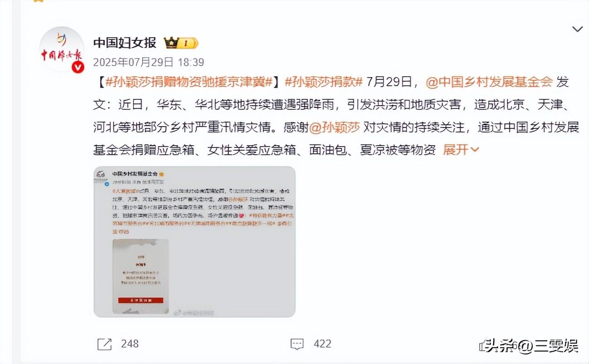Click the repost icon showing 248
This screenshot has height=364, width=589.
[104, 344]
